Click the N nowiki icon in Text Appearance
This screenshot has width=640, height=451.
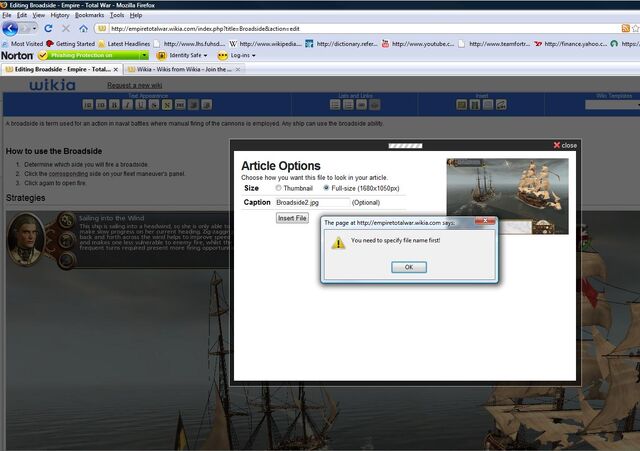[167, 105]
